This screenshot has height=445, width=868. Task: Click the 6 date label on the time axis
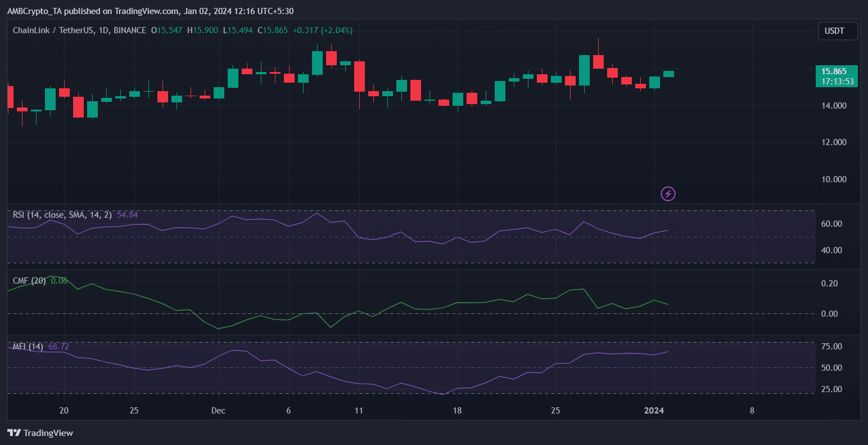coord(288,411)
